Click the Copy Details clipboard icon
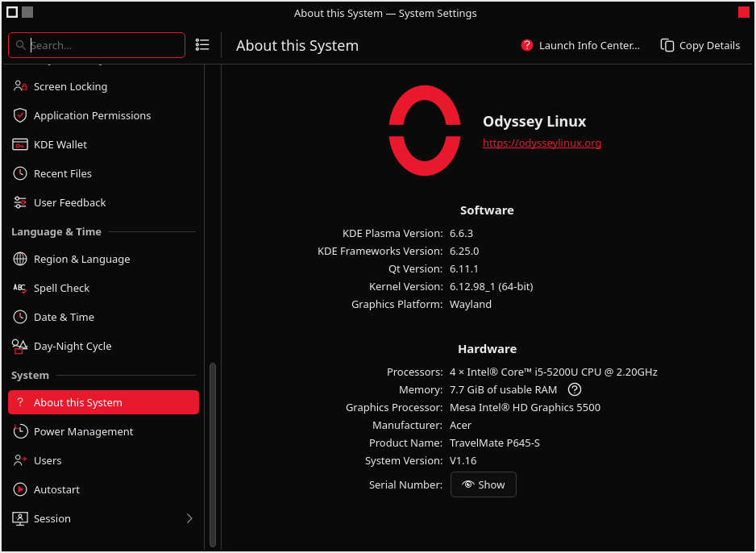 (x=667, y=45)
